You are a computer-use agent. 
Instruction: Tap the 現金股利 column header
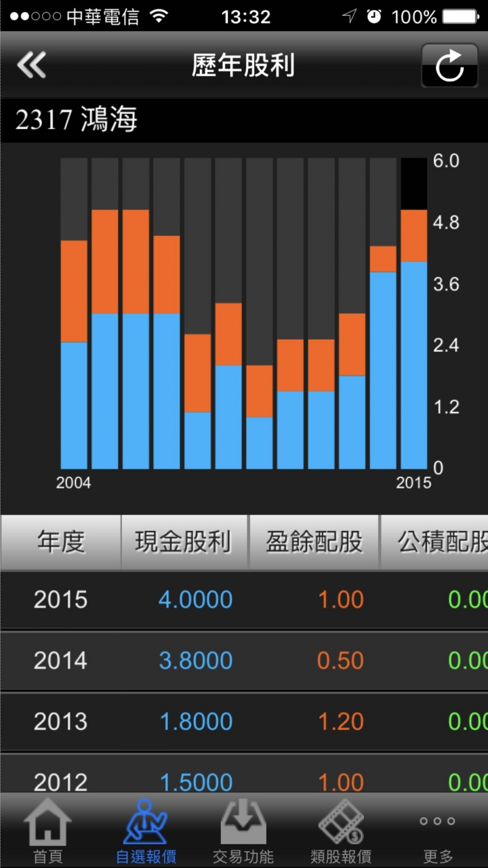184,542
